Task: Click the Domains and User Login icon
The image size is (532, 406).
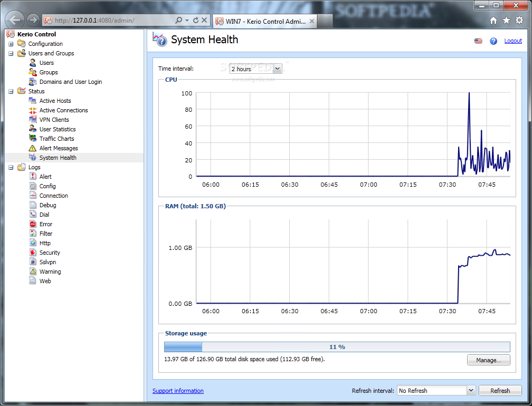Action: [33, 82]
